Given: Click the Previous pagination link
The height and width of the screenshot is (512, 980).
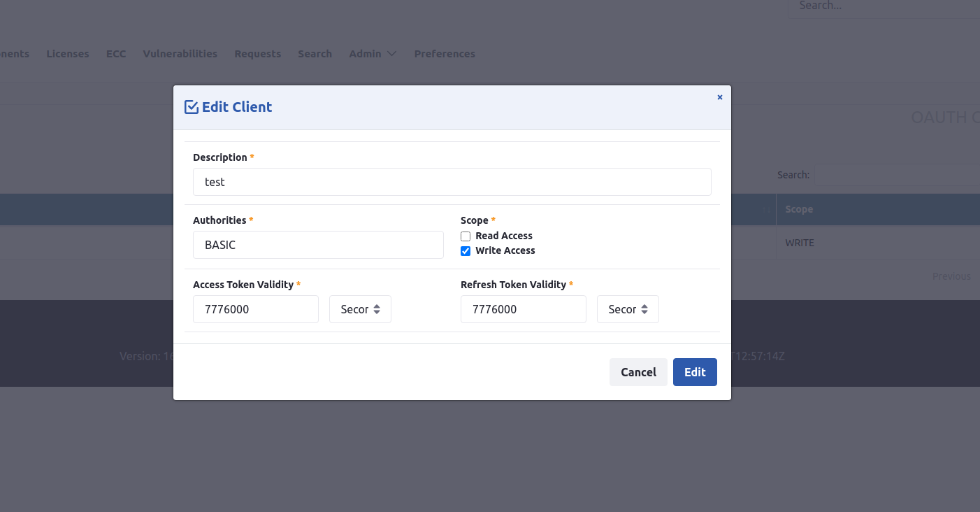Looking at the screenshot, I should (x=951, y=276).
